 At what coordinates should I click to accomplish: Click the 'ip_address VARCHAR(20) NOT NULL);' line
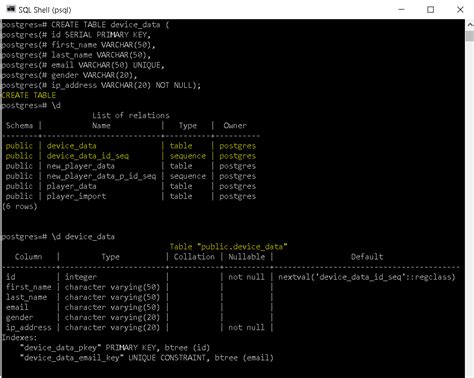tap(101, 85)
